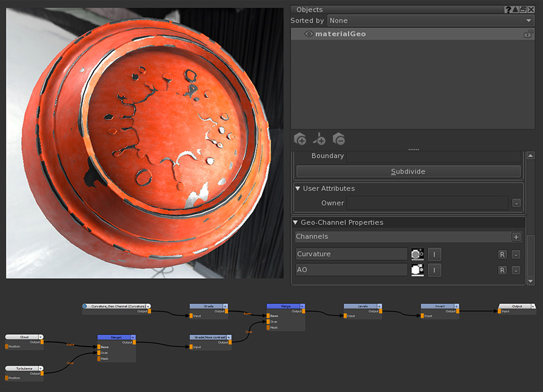
Task: Collapse the User Attributes section
Action: pyautogui.click(x=298, y=189)
